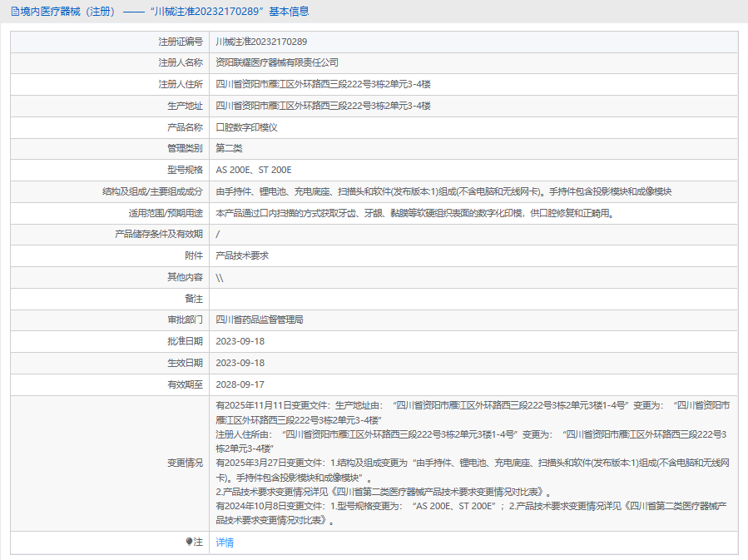Select the product name 口腔数字印模仪

(246, 127)
